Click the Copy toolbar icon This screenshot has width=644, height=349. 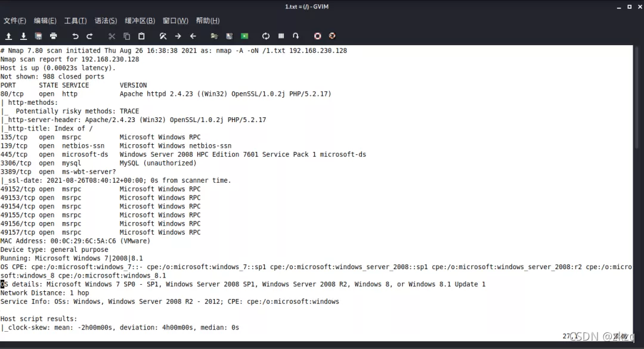(x=126, y=36)
